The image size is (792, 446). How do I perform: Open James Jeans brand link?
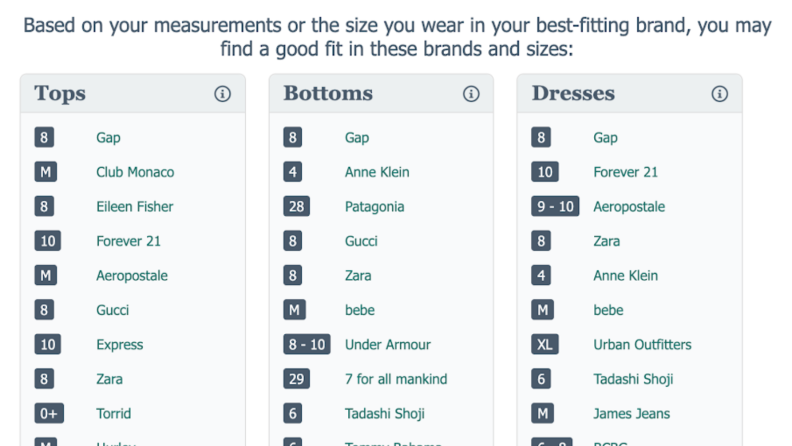click(x=631, y=414)
